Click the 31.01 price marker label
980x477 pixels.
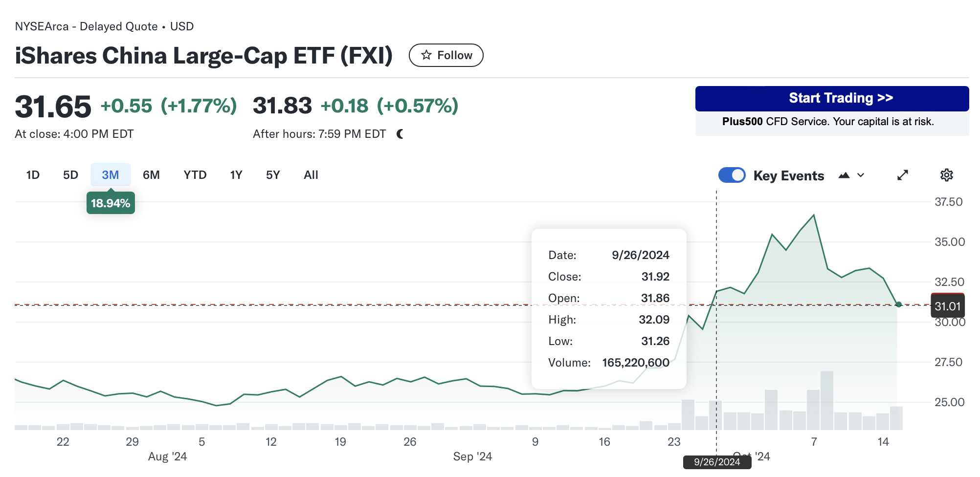point(947,306)
